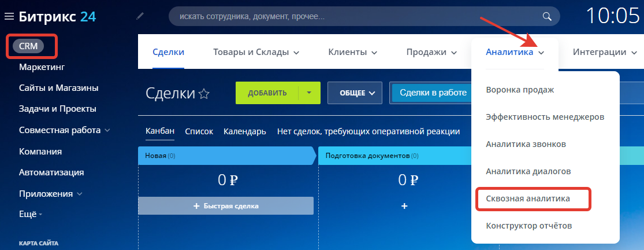Open the Общее funnel selector

point(355,93)
